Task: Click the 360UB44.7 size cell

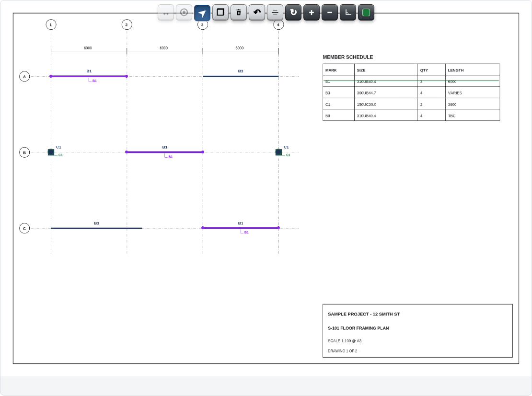Action: (367, 93)
